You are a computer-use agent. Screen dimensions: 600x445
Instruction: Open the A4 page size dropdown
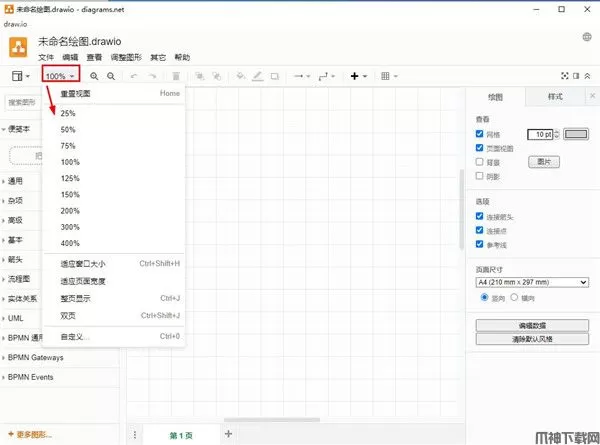click(x=531, y=282)
